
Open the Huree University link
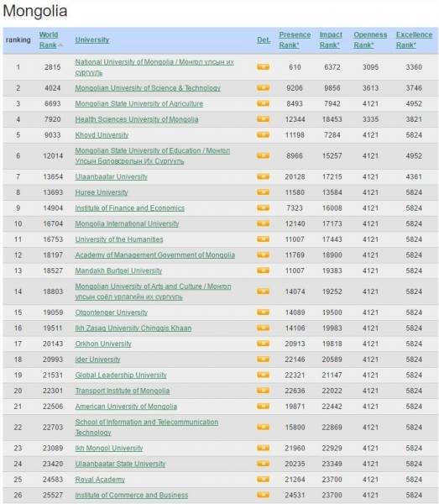pos(102,192)
